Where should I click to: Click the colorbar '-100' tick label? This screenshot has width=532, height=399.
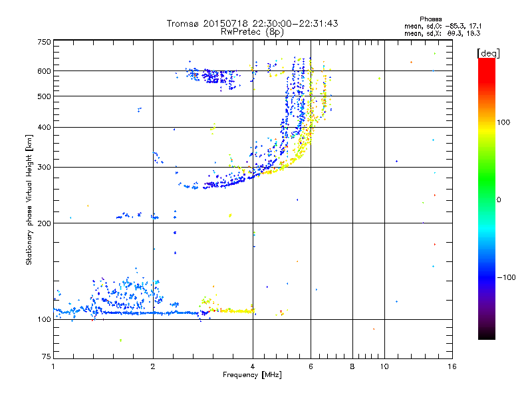(507, 277)
